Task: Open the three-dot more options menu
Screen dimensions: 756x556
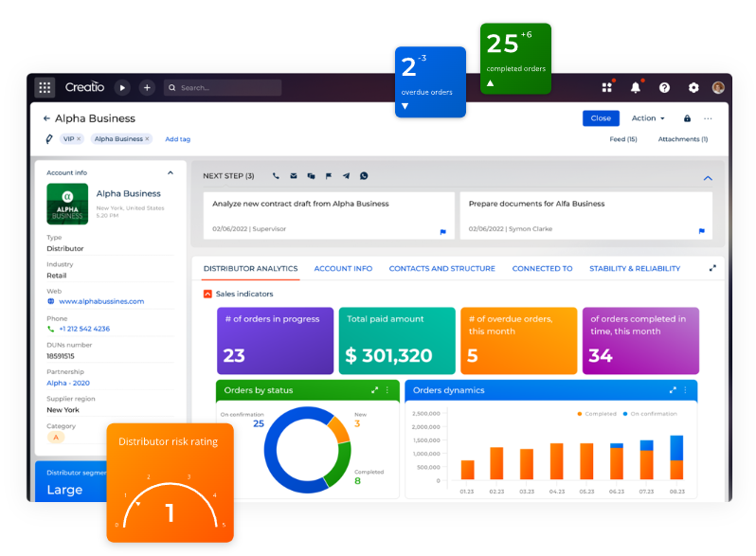Action: [x=708, y=118]
